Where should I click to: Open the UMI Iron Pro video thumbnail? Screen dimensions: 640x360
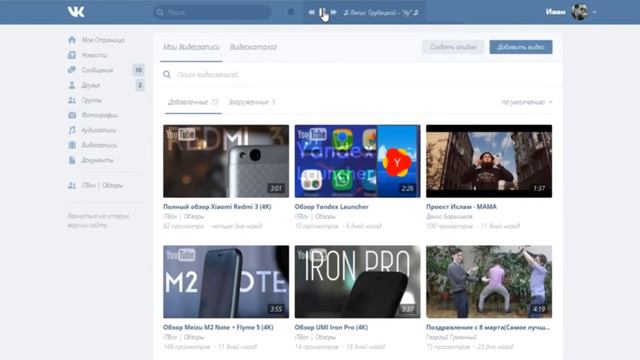pos(357,282)
